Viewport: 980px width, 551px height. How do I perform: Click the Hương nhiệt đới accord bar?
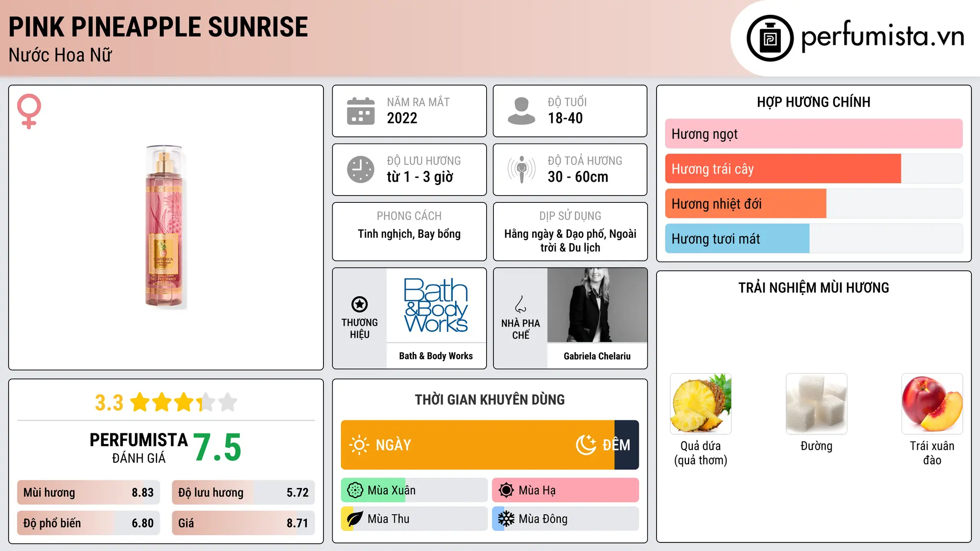pos(813,204)
